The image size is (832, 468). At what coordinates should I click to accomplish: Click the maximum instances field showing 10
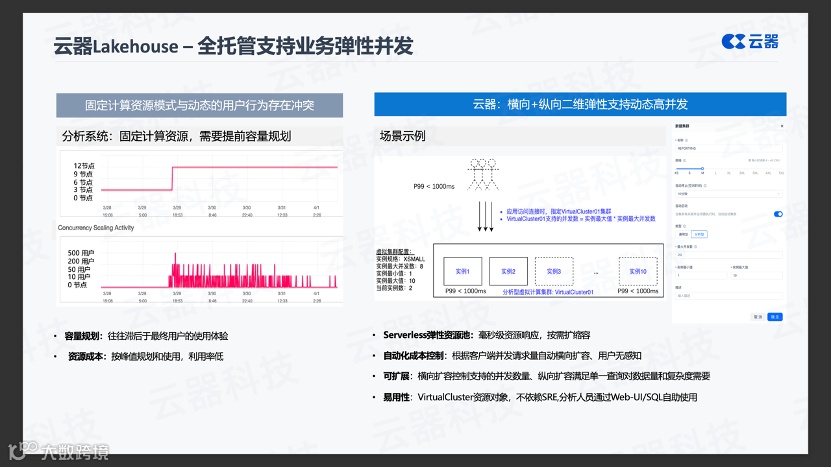(x=756, y=275)
